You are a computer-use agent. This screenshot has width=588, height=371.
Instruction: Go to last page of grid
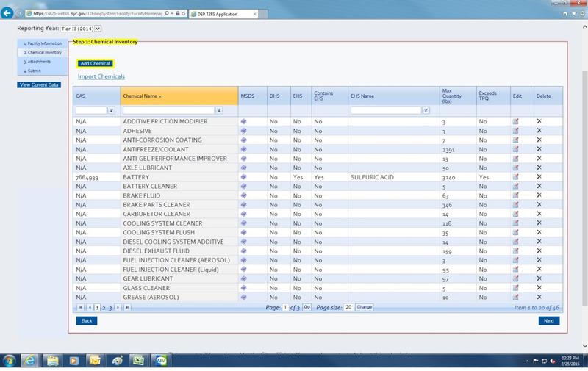(127, 307)
